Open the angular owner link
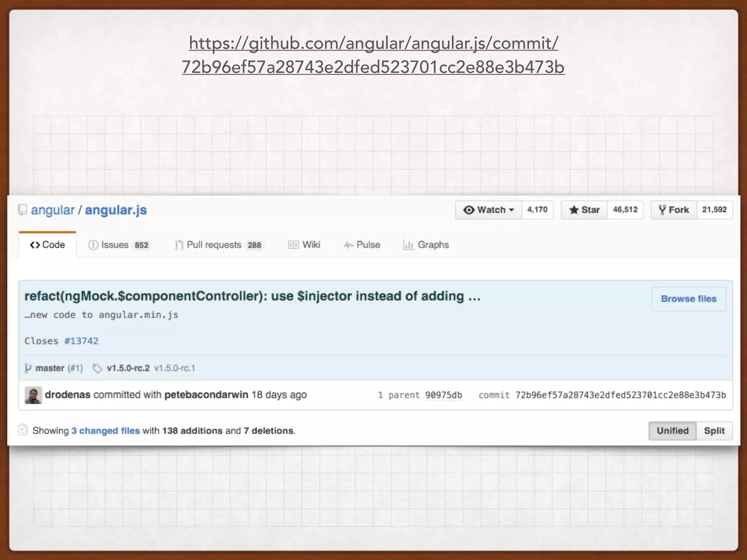The width and height of the screenshot is (747, 560). pos(53,210)
